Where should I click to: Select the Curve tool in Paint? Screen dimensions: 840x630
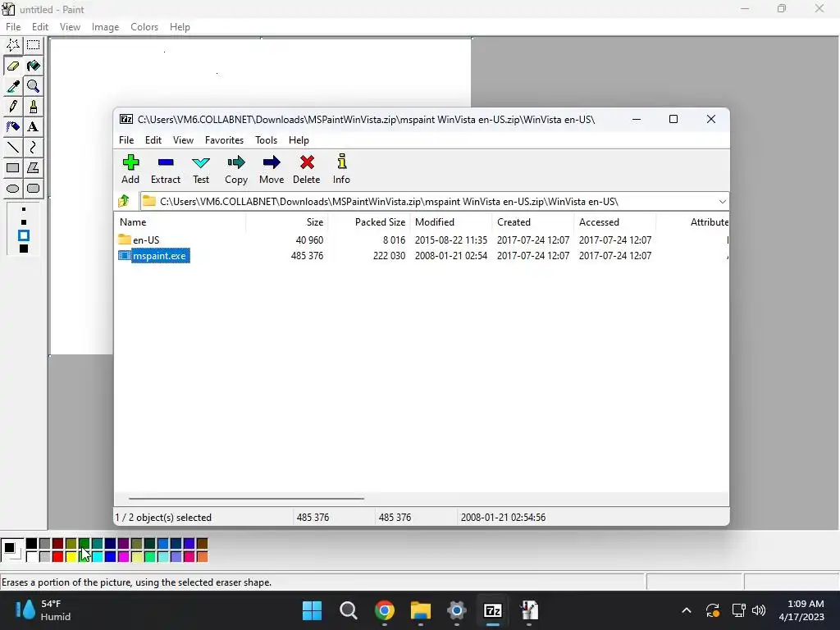33,148
